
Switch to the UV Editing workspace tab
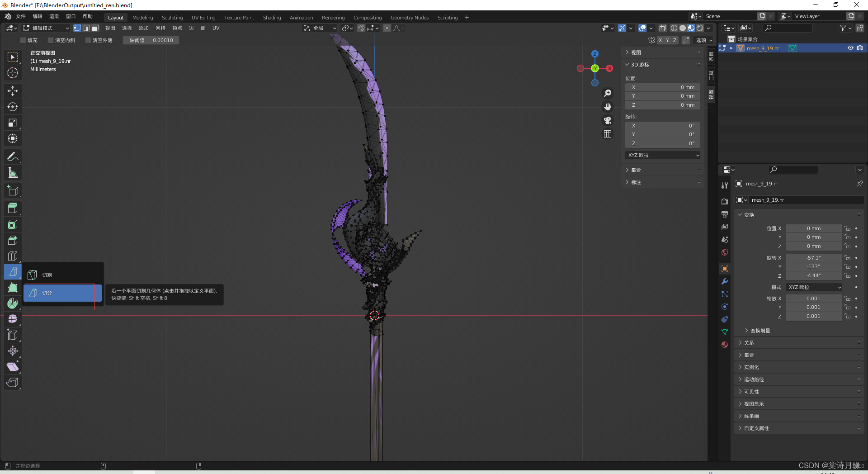[203, 18]
